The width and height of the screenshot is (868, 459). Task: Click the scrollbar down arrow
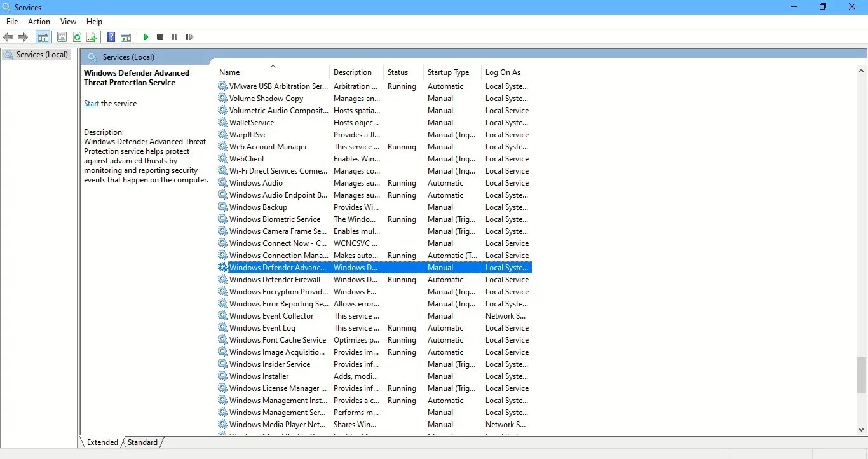[861, 430]
